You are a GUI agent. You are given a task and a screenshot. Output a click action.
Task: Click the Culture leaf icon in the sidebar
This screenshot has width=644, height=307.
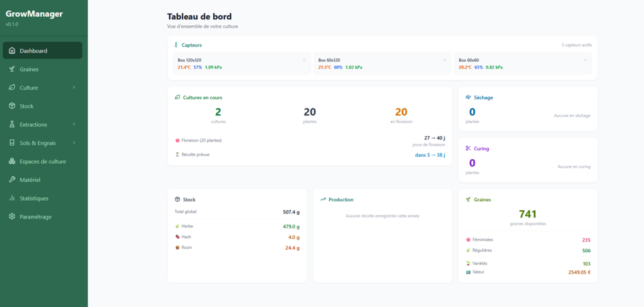pyautogui.click(x=12, y=88)
